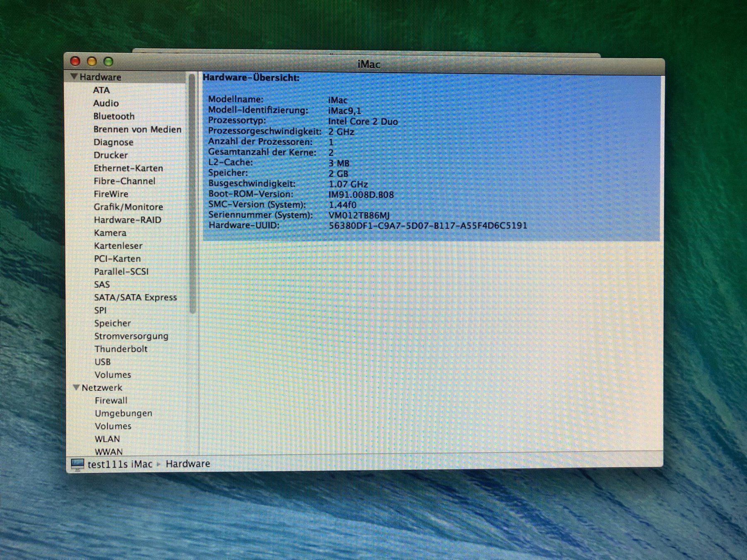
Task: Open the Kartenleser entry
Action: tap(118, 246)
